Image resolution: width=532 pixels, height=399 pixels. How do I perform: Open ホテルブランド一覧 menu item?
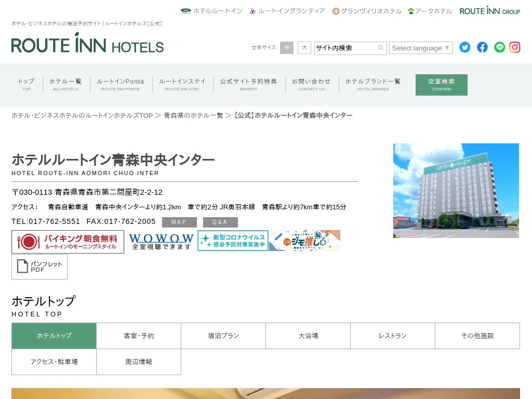click(373, 85)
